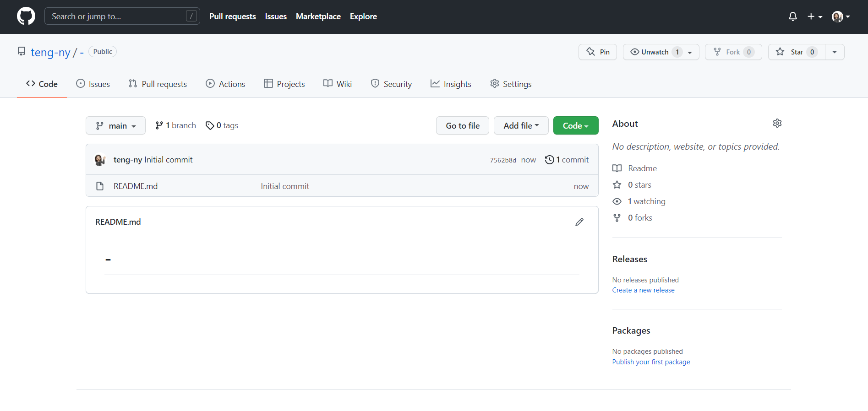Image resolution: width=868 pixels, height=411 pixels.
Task: Open the Releases heading link
Action: 630,259
